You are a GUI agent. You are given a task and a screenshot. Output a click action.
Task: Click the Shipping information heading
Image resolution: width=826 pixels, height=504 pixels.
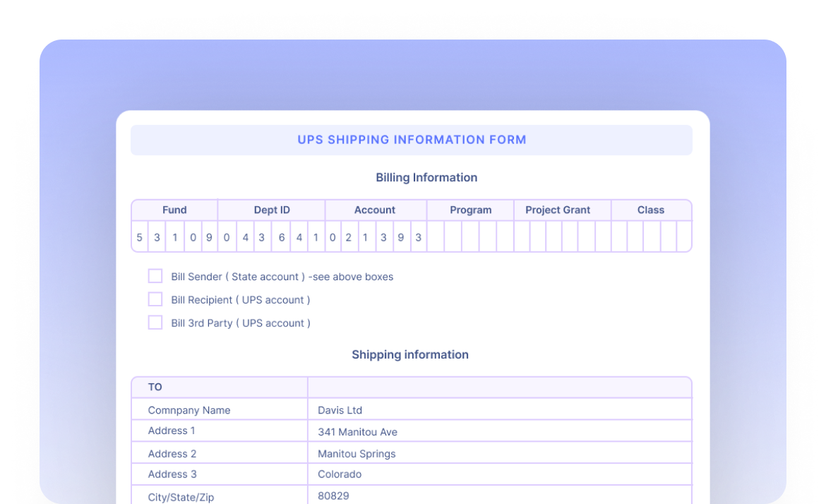pyautogui.click(x=410, y=354)
